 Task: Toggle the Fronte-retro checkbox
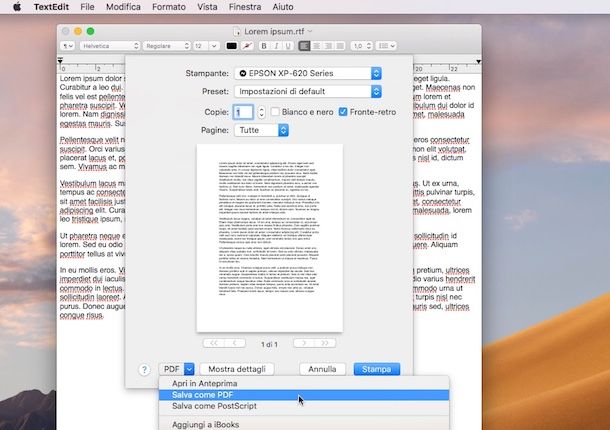343,112
